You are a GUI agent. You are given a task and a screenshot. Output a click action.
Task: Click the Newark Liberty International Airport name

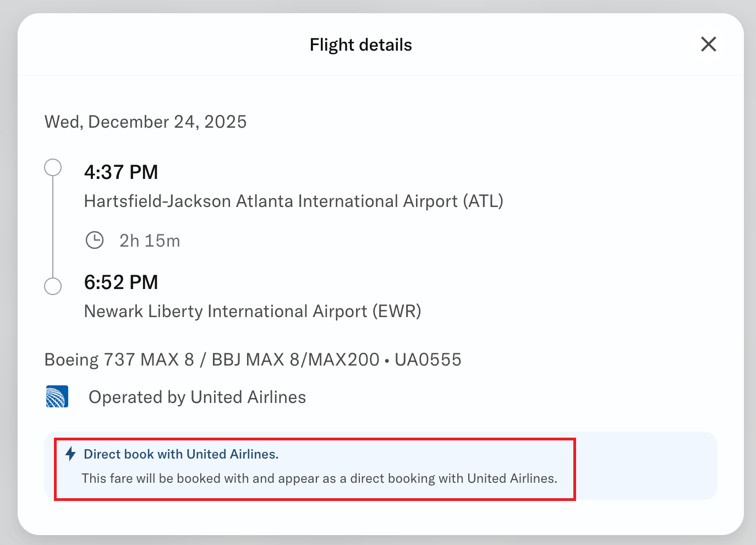(x=252, y=312)
